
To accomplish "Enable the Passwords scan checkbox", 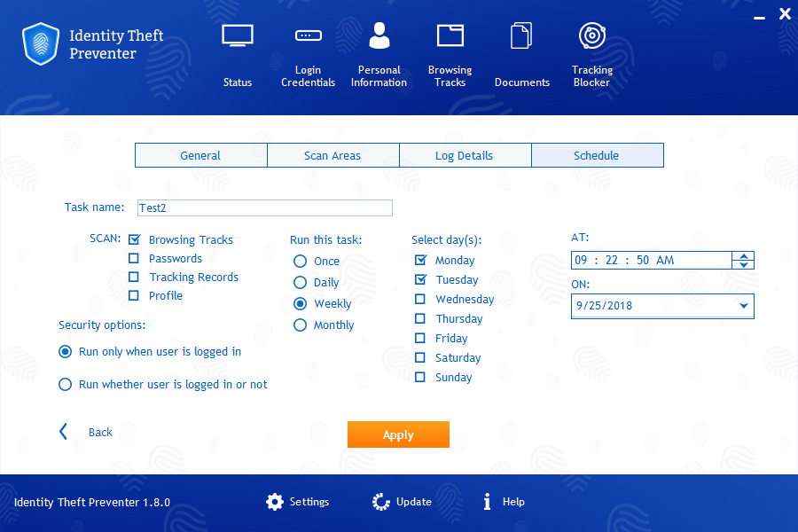I will (x=135, y=258).
